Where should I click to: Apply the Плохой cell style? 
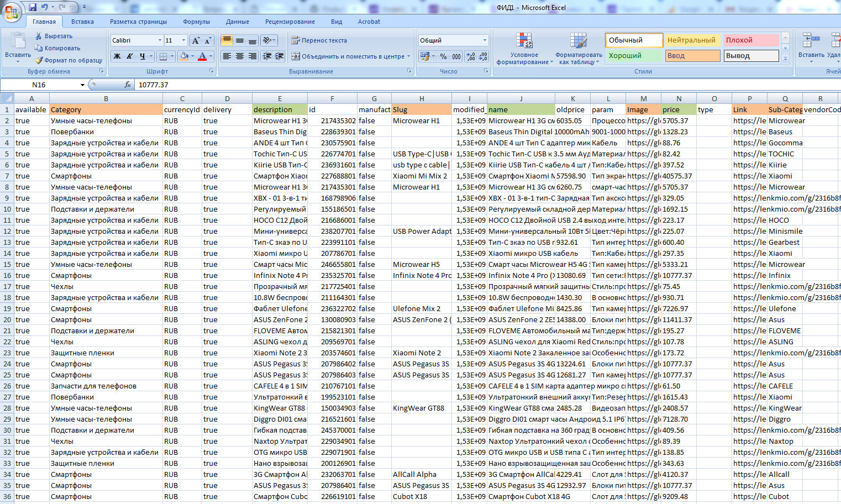(750, 40)
